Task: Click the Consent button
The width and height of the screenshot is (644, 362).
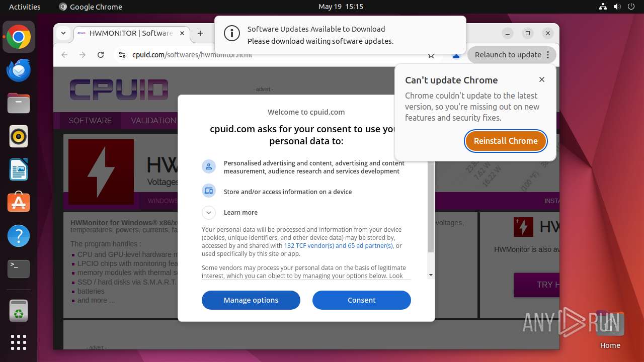Action: tap(362, 300)
